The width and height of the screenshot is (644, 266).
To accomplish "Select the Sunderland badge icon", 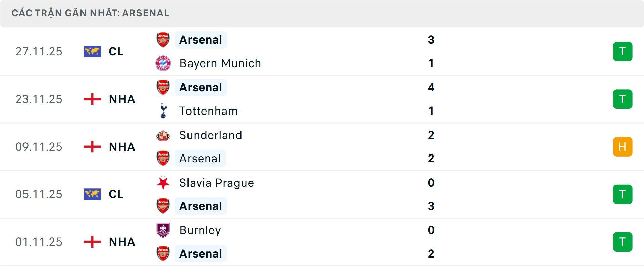I will coord(163,135).
